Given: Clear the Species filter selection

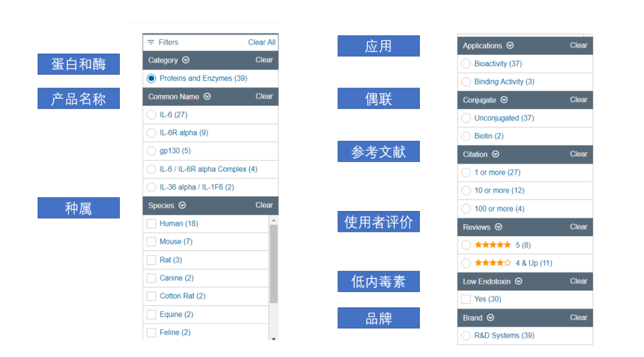Looking at the screenshot, I should point(264,205).
